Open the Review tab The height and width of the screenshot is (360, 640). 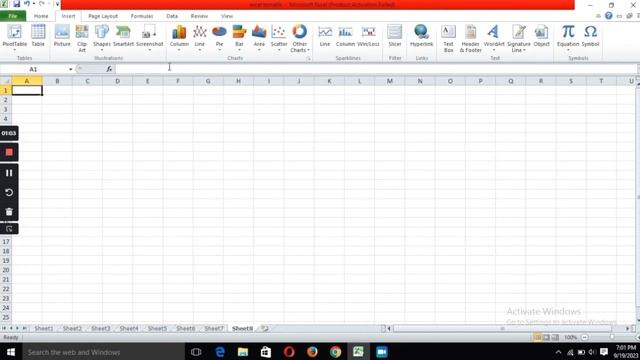click(x=199, y=16)
